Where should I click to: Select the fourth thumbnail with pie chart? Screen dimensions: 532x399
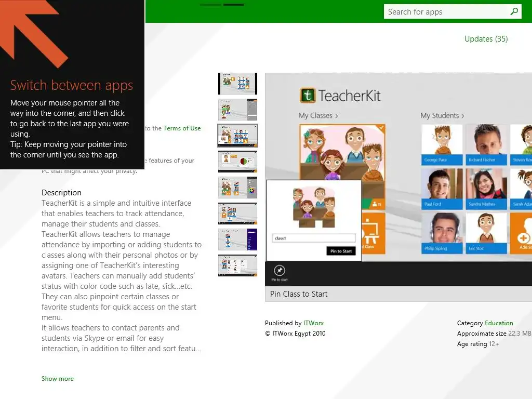pos(237,162)
